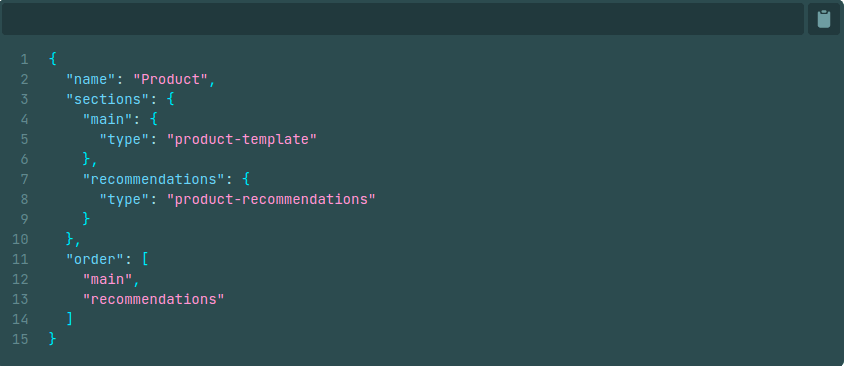Click the "type" key on line 5
Image resolution: width=845 pixels, height=366 pixels.
[x=124, y=139]
